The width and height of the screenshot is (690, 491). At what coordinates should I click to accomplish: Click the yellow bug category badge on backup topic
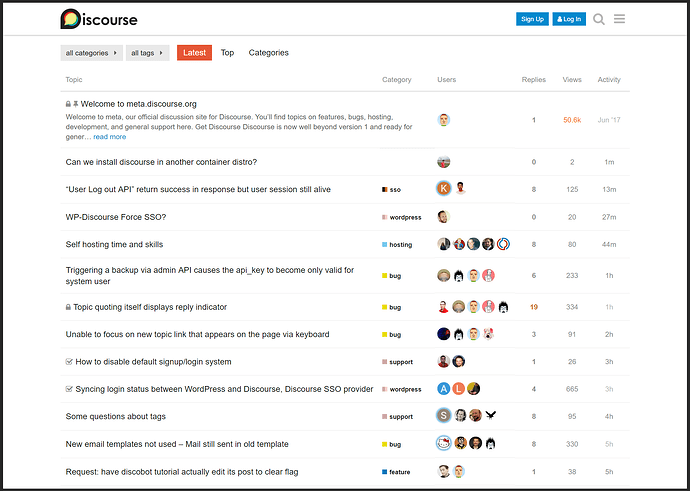(391, 276)
